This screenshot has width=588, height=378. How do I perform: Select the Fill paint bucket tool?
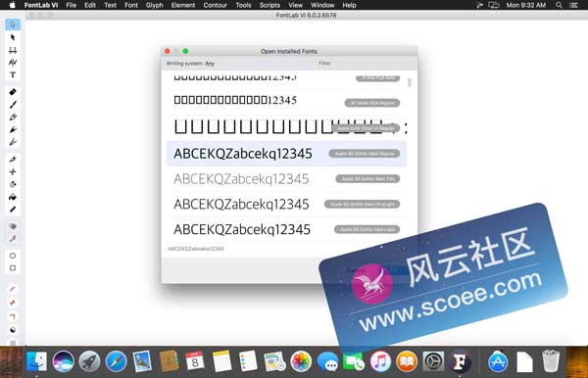(13, 197)
